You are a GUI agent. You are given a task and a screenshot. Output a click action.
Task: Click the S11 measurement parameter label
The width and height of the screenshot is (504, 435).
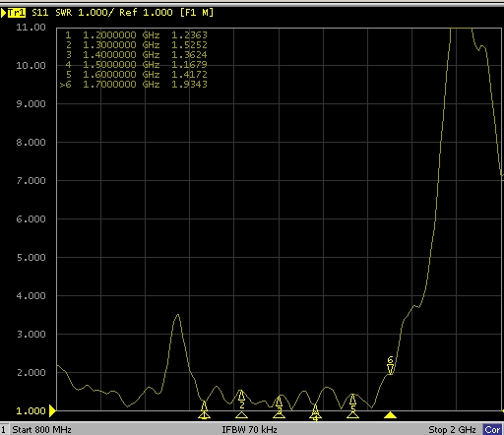pyautogui.click(x=40, y=13)
